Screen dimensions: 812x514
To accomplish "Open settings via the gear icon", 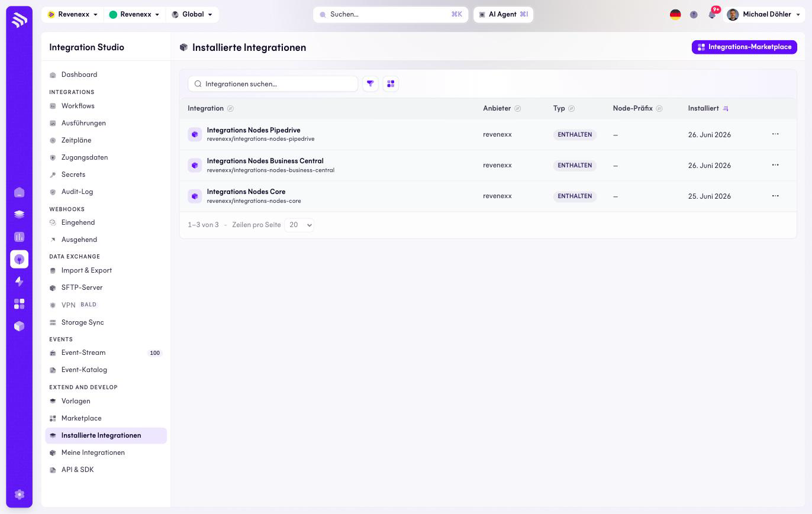I will coord(19,494).
